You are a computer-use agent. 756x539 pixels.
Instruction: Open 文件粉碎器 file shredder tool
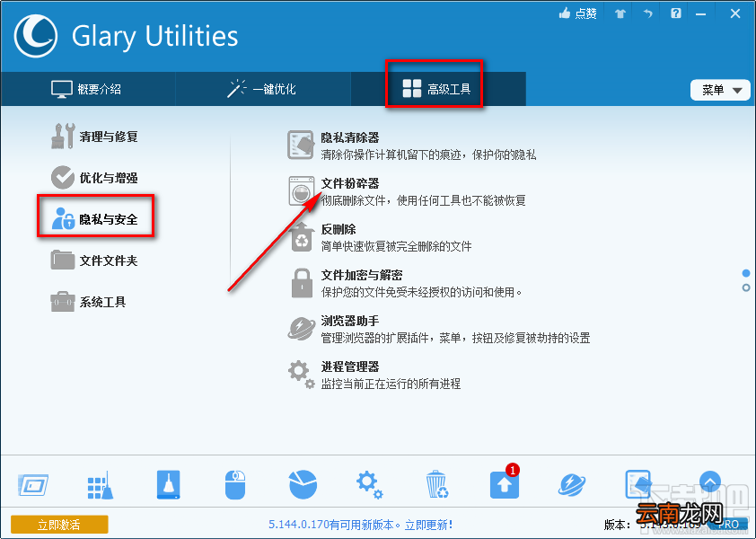pyautogui.click(x=350, y=183)
